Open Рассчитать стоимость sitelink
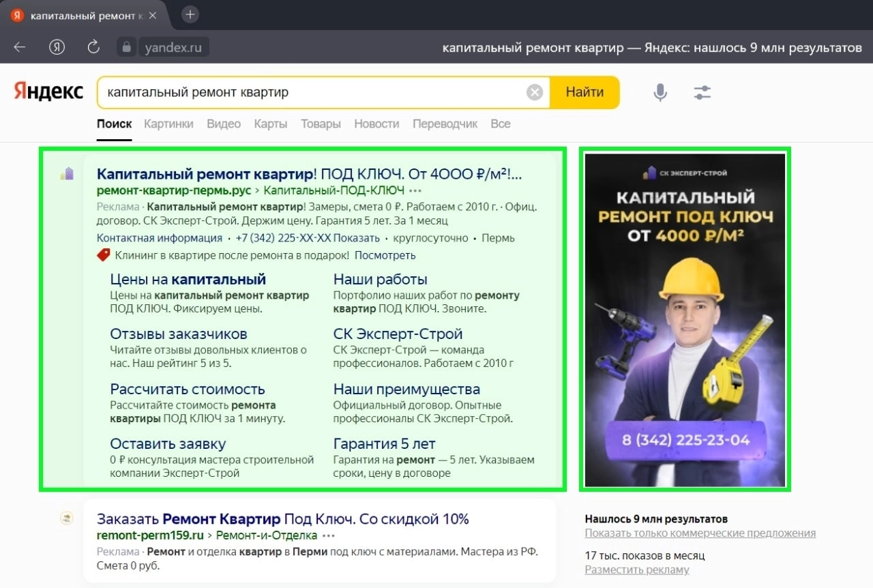The width and height of the screenshot is (873, 588). point(188,389)
